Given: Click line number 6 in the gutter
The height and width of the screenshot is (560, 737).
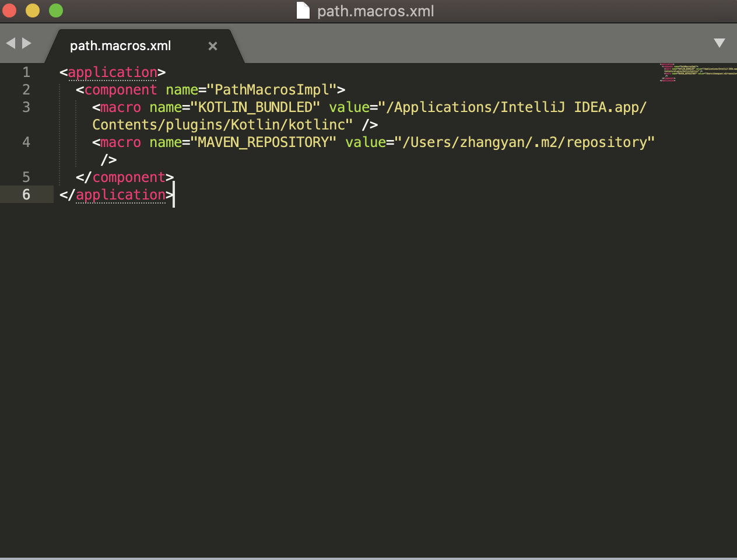Looking at the screenshot, I should pyautogui.click(x=26, y=195).
